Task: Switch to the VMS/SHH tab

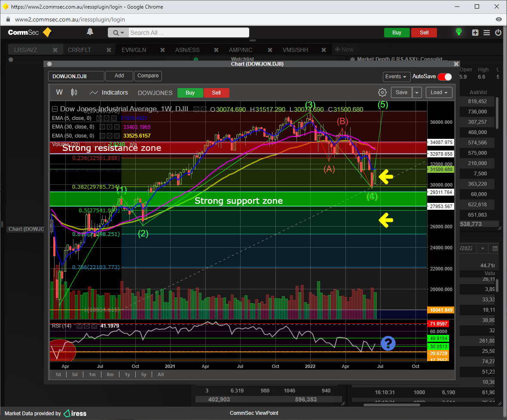Action: (295, 50)
